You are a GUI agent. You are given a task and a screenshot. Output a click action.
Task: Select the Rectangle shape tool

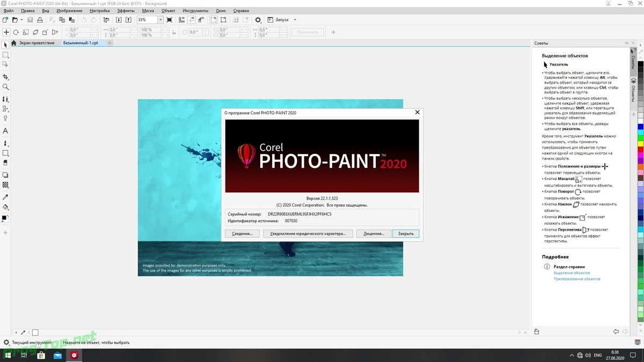click(x=5, y=153)
